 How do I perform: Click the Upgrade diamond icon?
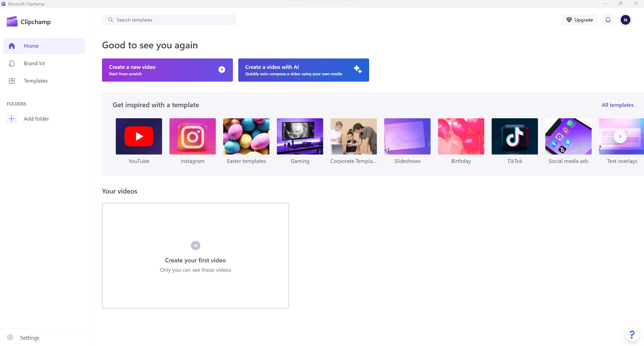click(569, 20)
